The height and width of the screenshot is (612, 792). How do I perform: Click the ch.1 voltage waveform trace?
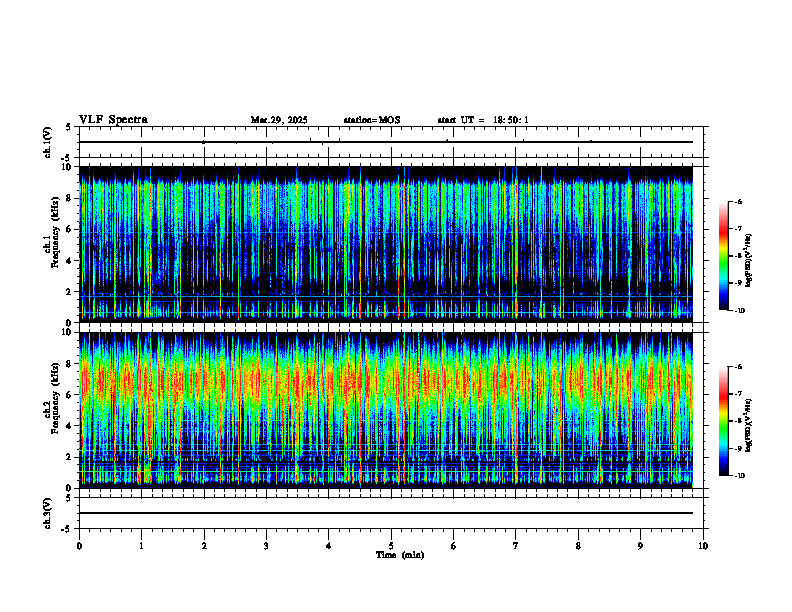click(386, 142)
